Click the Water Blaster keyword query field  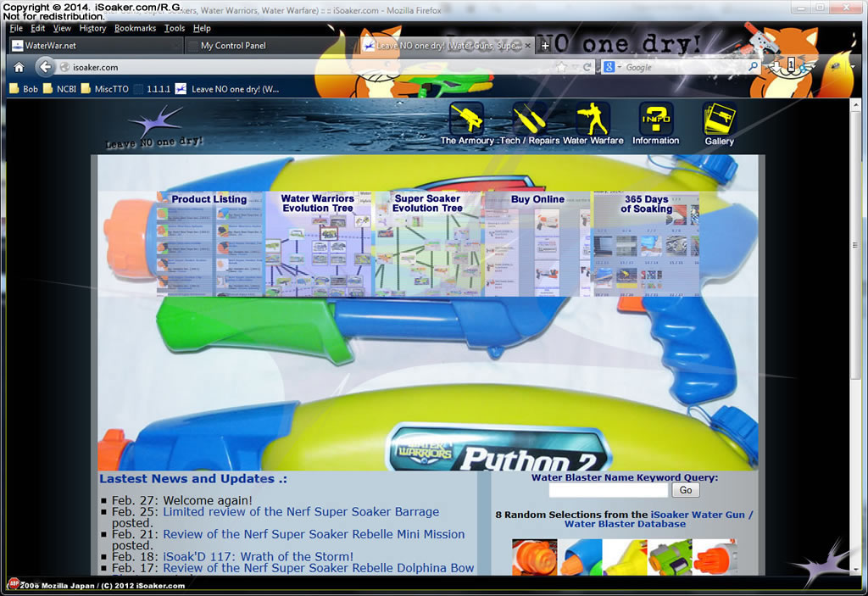coord(609,490)
